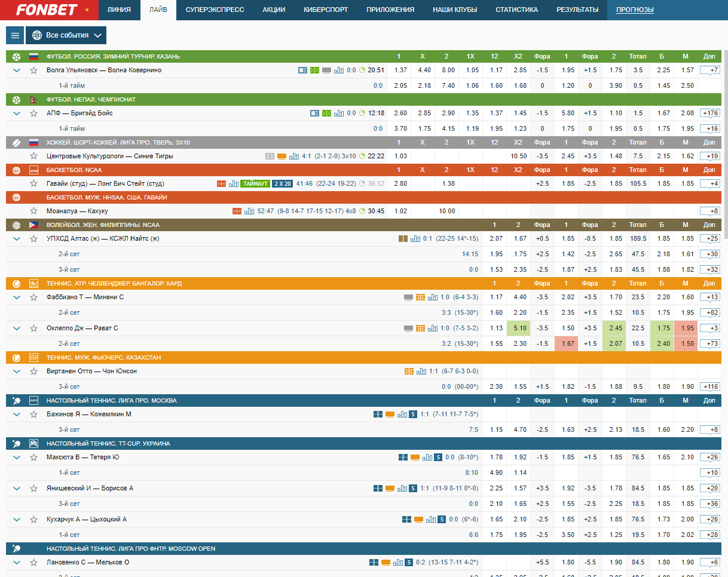This screenshot has height=577, width=728.
Task: Open table tennis court icon for Бажинов Я
Action: tap(378, 415)
